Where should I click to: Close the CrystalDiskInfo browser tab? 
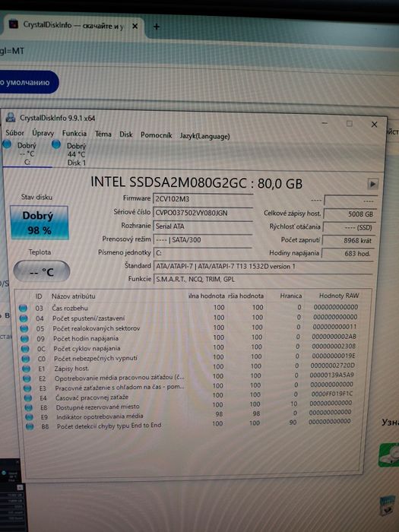(x=135, y=26)
